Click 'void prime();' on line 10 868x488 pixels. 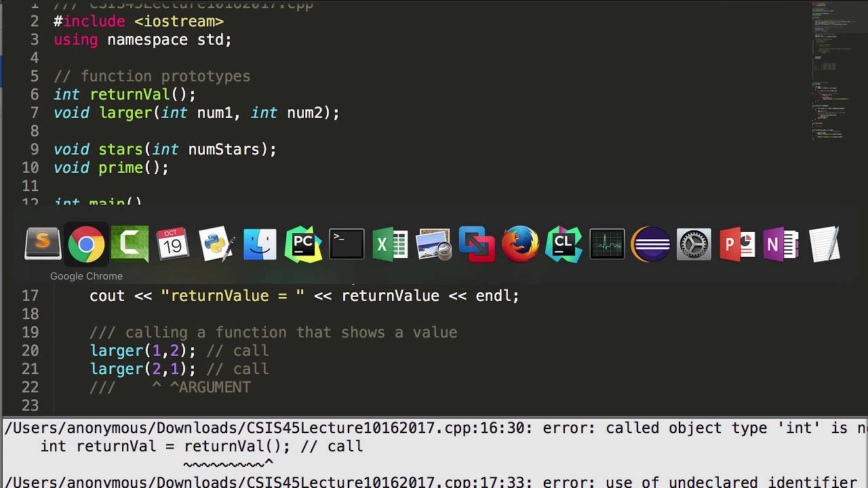(111, 167)
